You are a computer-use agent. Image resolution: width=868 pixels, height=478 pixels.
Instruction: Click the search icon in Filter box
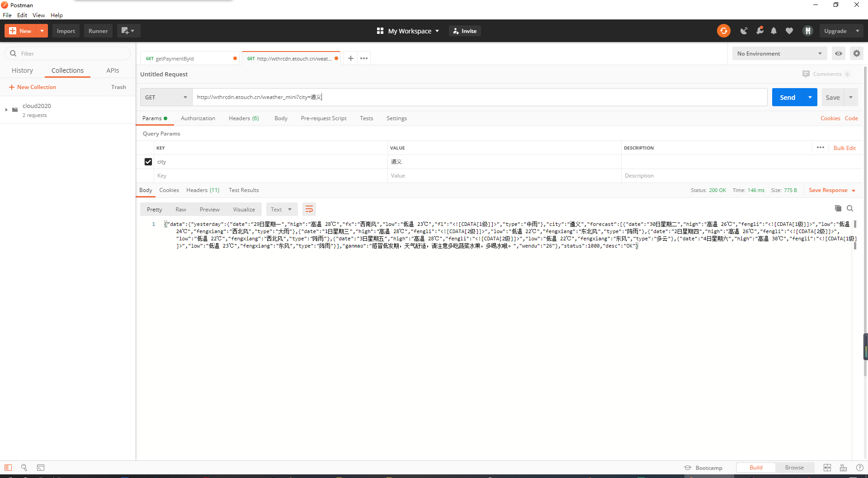13,53
